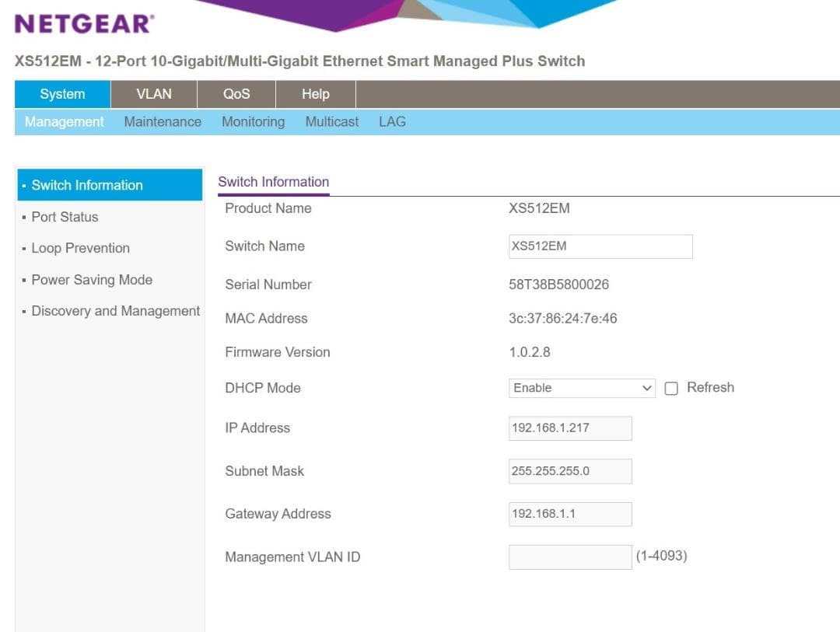Enable the Refresh checkbox
This screenshot has width=840, height=632.
(671, 389)
